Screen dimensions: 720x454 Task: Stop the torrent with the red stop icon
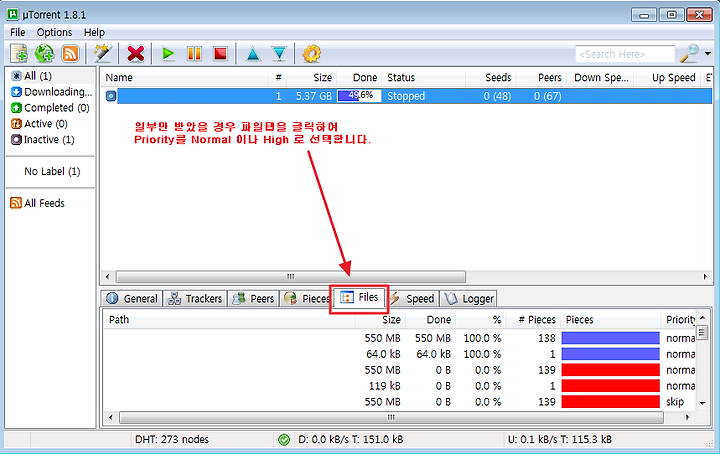[220, 54]
